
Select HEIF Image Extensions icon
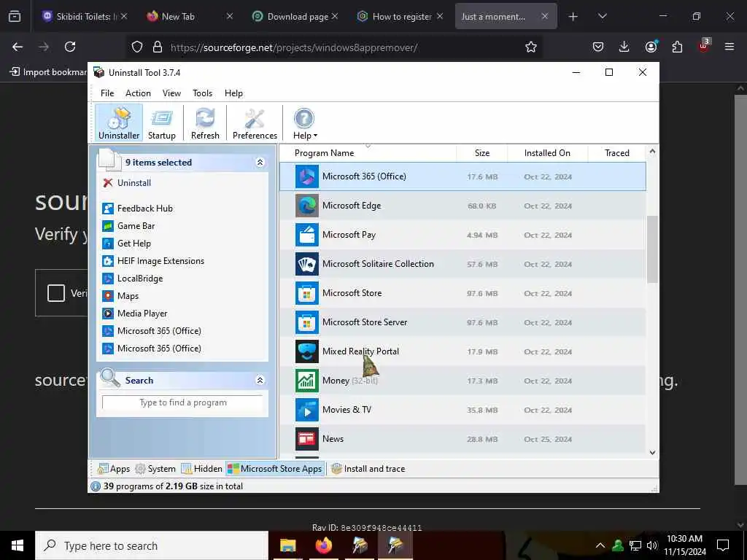[x=108, y=261]
